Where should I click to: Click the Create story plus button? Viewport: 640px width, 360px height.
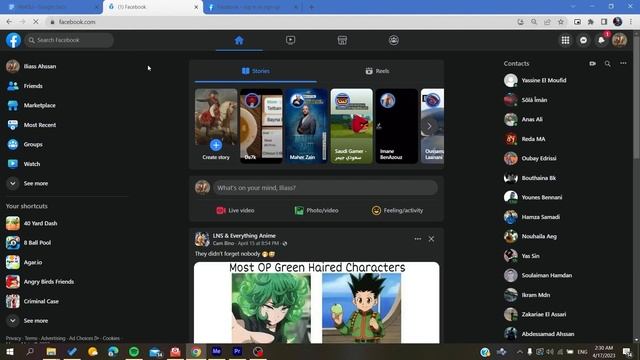click(216, 145)
